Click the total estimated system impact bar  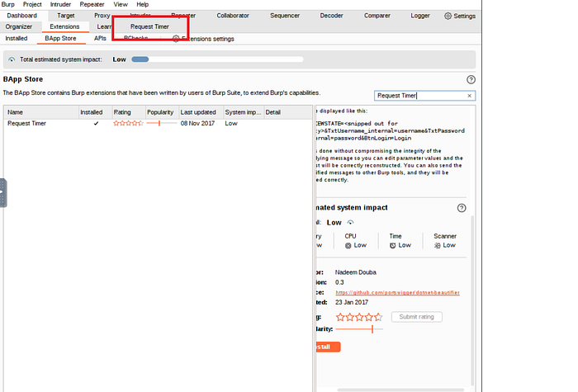(x=217, y=59)
